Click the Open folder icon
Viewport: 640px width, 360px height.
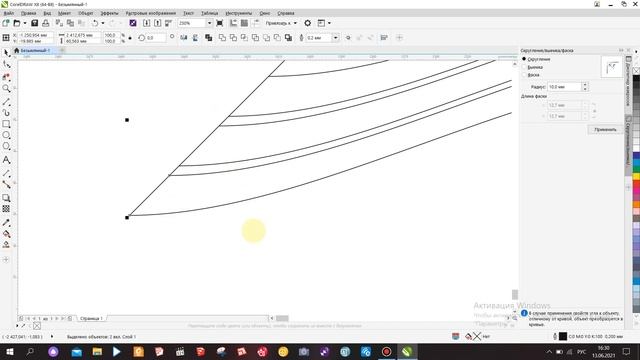[x=17, y=23]
